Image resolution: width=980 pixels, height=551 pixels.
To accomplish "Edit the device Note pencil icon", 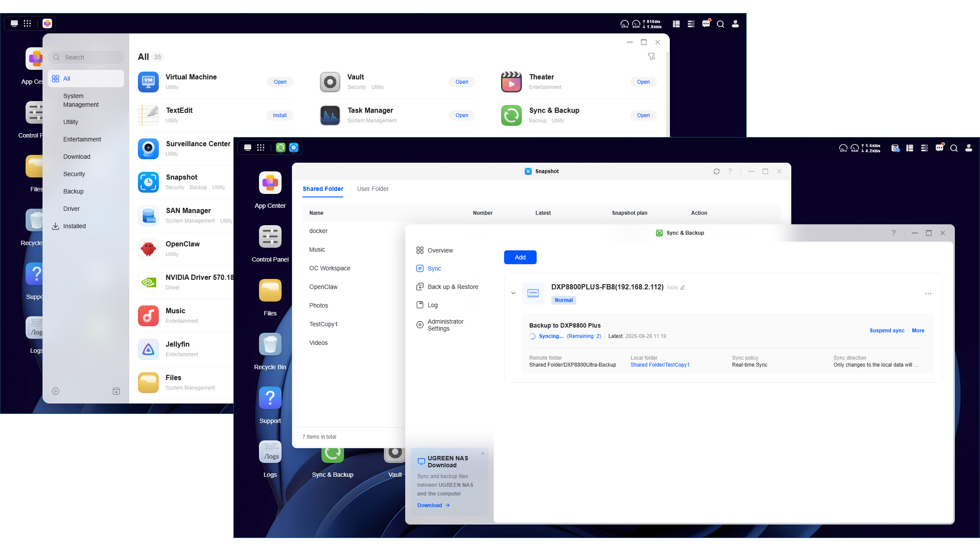I will 682,288.
